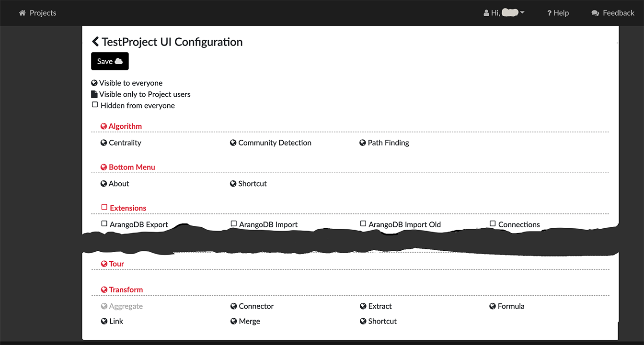The width and height of the screenshot is (644, 345).
Task: Toggle the Algorithm section visibility globe
Action: [103, 126]
